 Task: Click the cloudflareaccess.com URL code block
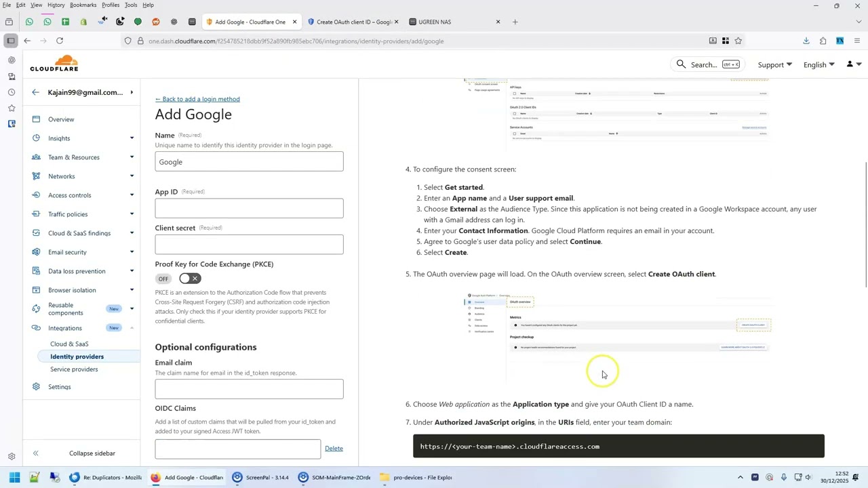click(618, 446)
